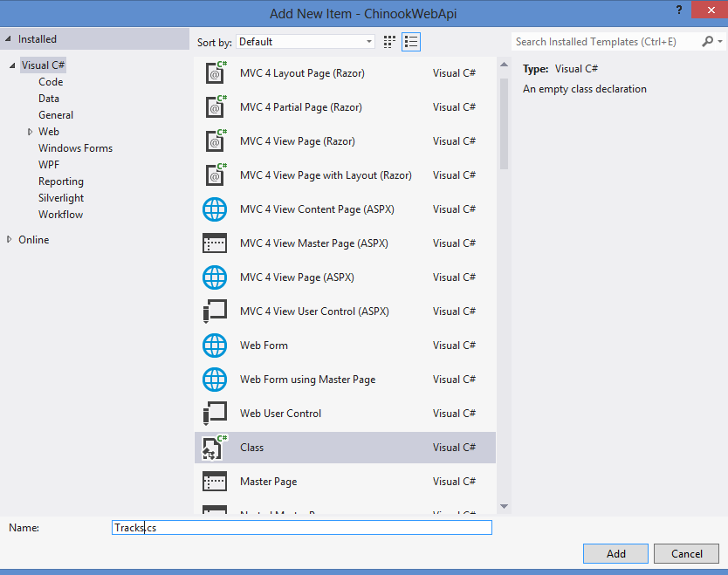This screenshot has width=728, height=575.
Task: Select the Data category
Action: 49,99
